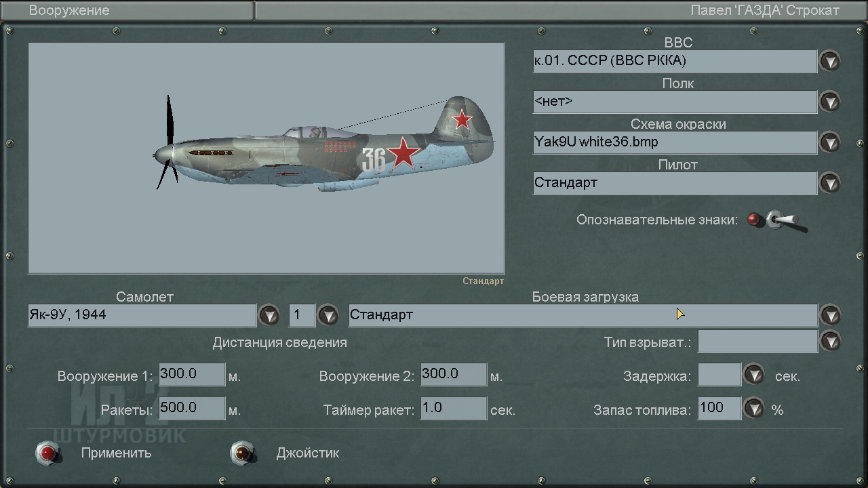Open the Задержка delay dropdown arrow
The height and width of the screenshot is (488, 868).
point(754,374)
